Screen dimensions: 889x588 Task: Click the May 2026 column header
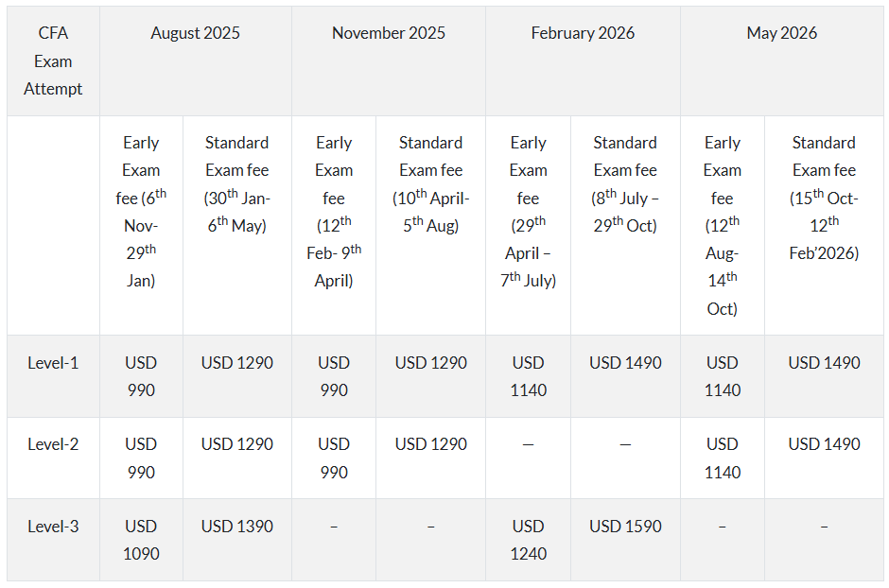click(x=781, y=33)
